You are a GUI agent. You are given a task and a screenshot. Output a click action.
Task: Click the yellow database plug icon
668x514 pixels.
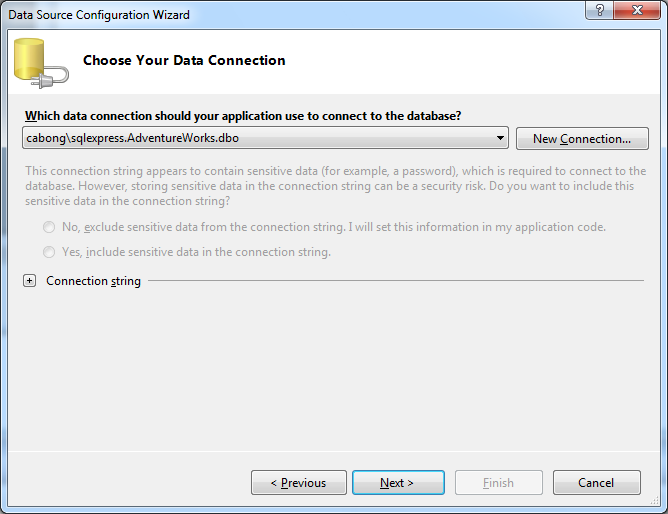(x=41, y=63)
